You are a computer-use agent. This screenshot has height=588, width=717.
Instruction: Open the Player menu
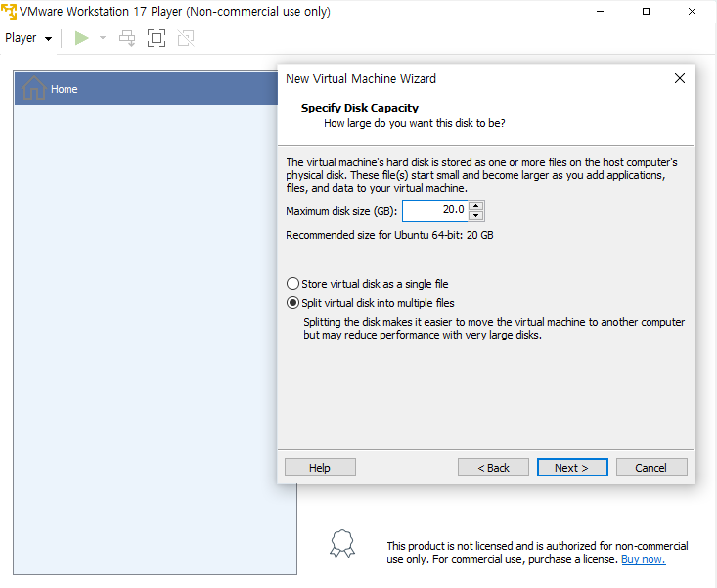[28, 38]
